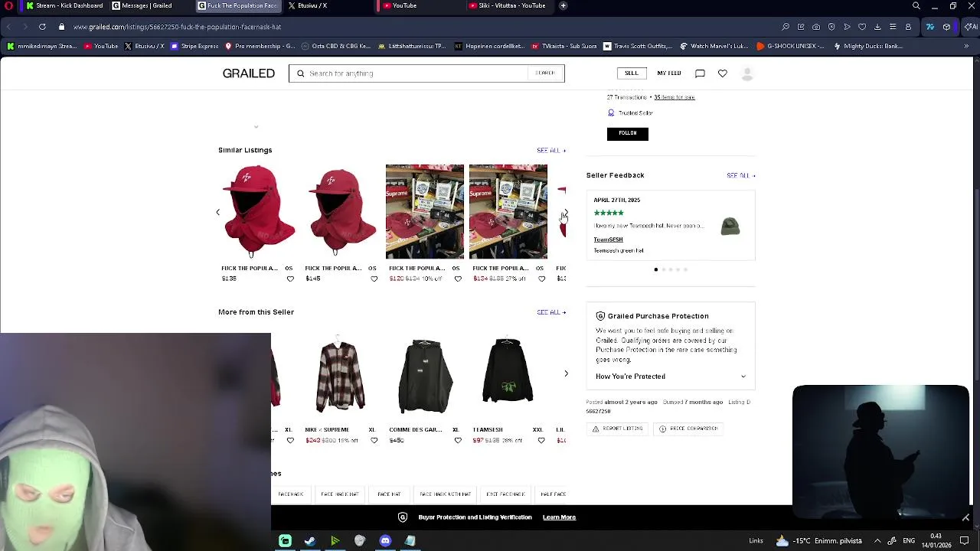980x551 pixels.
Task: Show previous similar listings with left arrow
Action: point(217,212)
